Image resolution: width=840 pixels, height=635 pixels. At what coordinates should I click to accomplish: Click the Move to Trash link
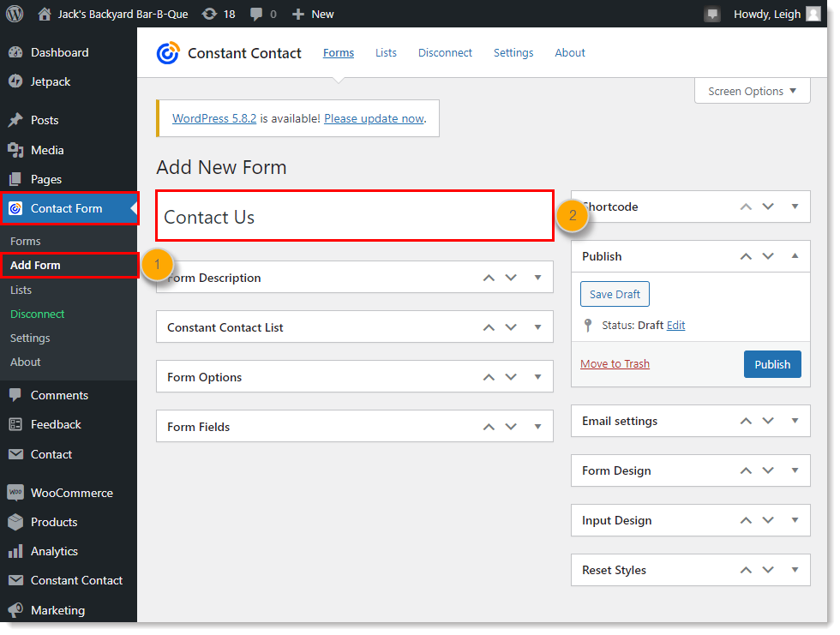tap(615, 364)
